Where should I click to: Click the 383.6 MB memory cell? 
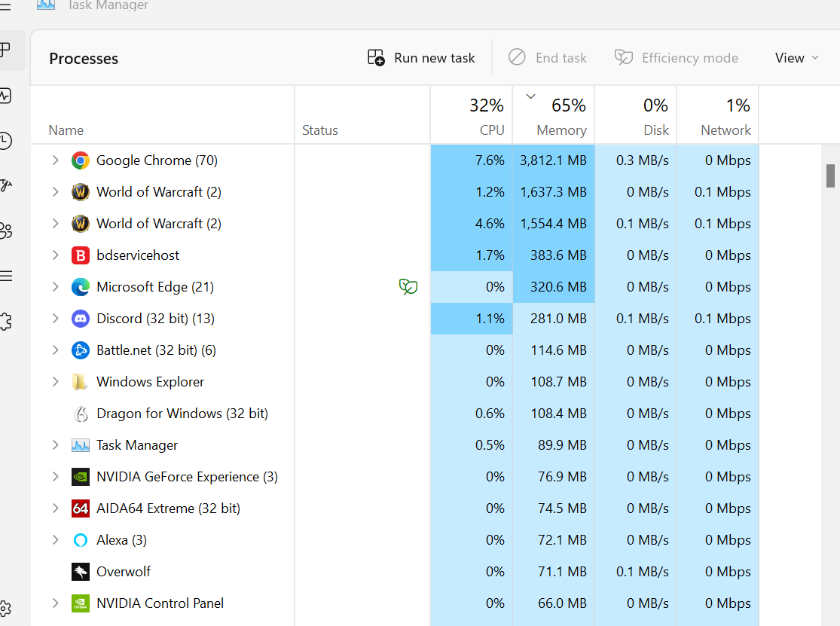point(554,255)
